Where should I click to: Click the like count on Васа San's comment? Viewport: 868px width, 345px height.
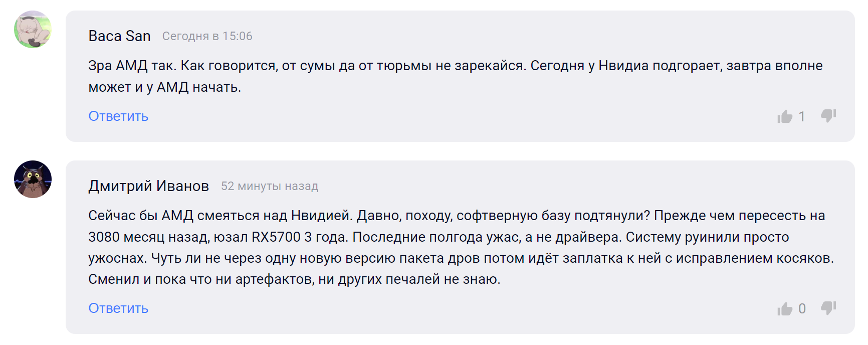802,117
